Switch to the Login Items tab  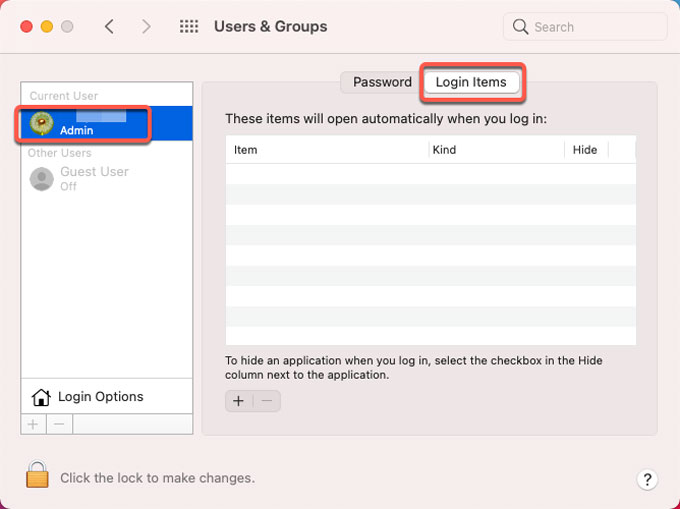click(x=470, y=82)
